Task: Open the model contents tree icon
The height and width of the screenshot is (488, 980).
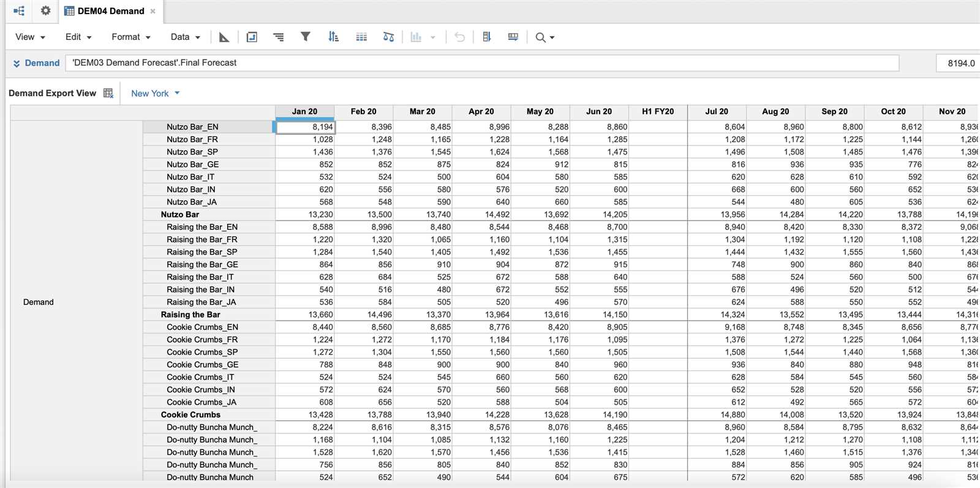Action: (x=19, y=11)
